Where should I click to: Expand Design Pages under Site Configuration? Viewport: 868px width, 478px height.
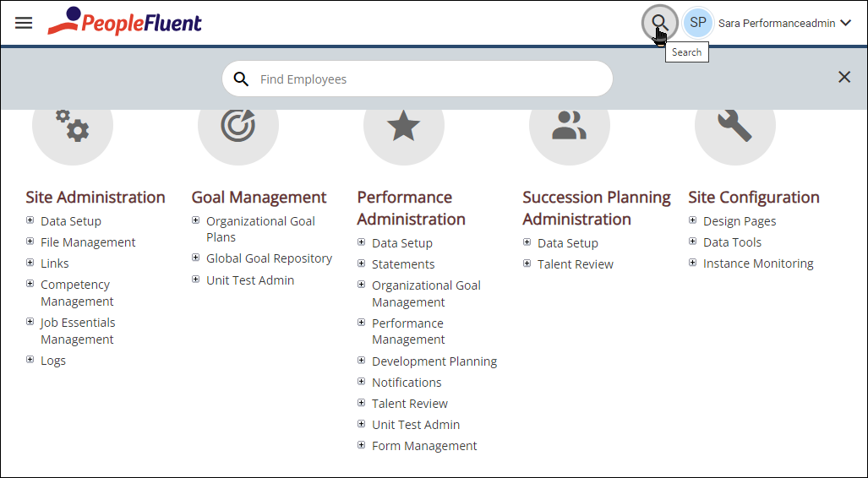tap(692, 220)
